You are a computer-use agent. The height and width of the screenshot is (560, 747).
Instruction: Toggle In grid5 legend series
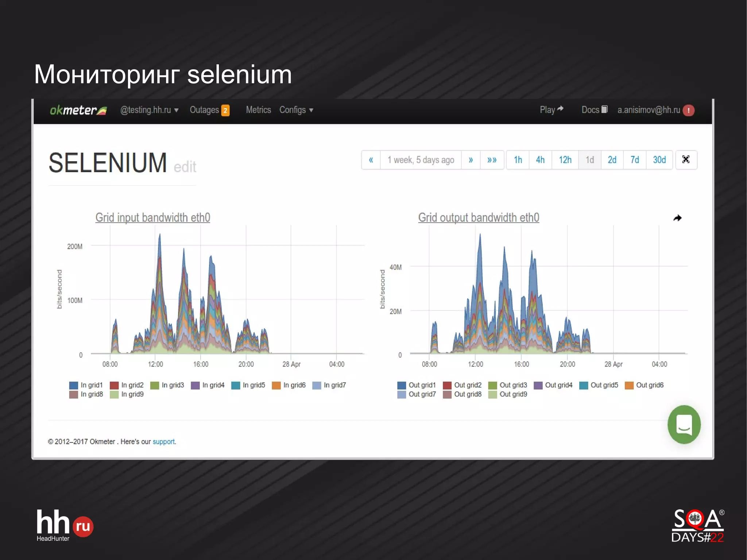pos(248,385)
